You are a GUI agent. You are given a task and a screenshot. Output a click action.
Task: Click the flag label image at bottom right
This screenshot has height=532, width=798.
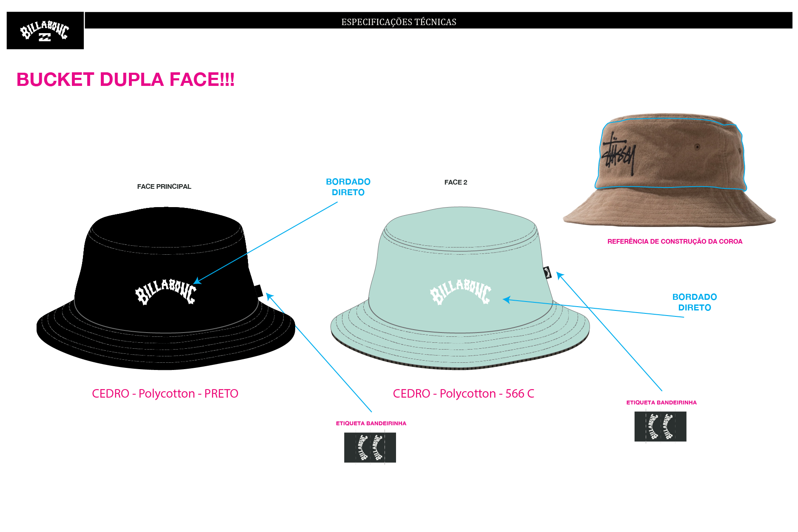click(660, 427)
